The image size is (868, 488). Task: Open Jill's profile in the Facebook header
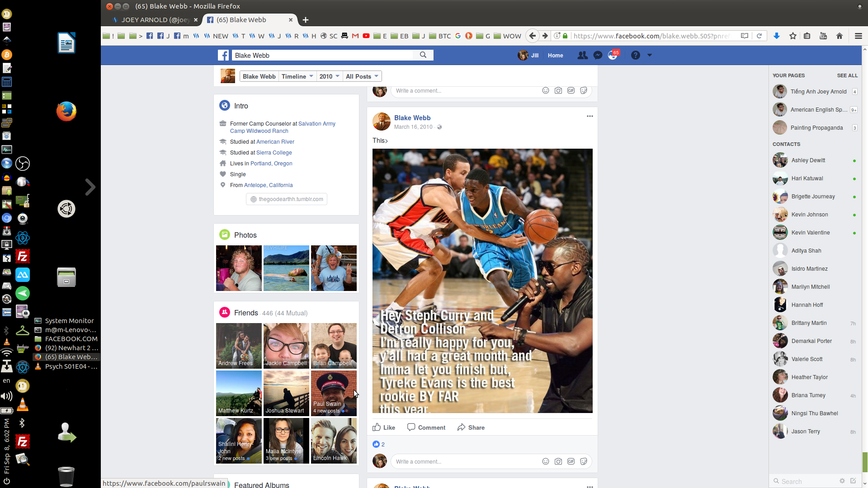(528, 55)
